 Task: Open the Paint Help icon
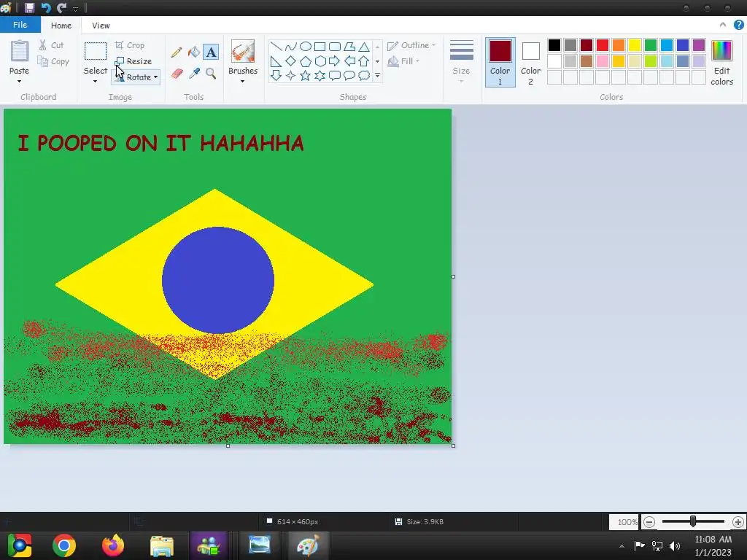(738, 26)
